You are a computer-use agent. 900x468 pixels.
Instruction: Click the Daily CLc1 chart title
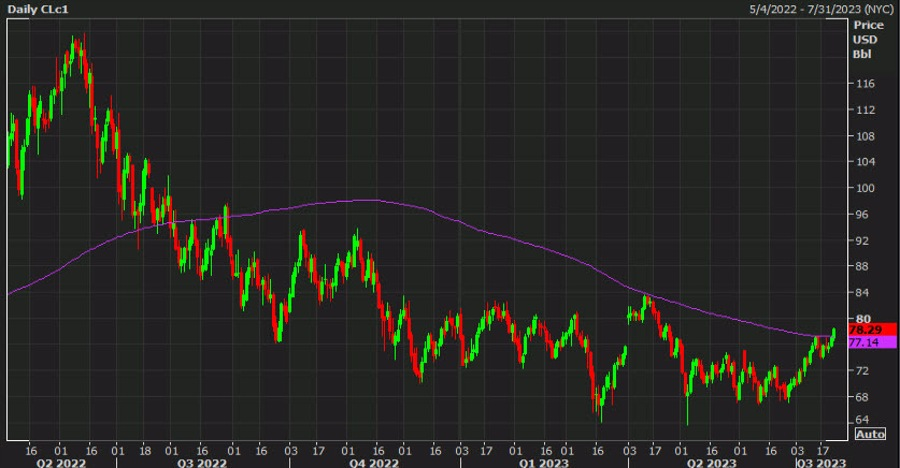click(x=35, y=9)
